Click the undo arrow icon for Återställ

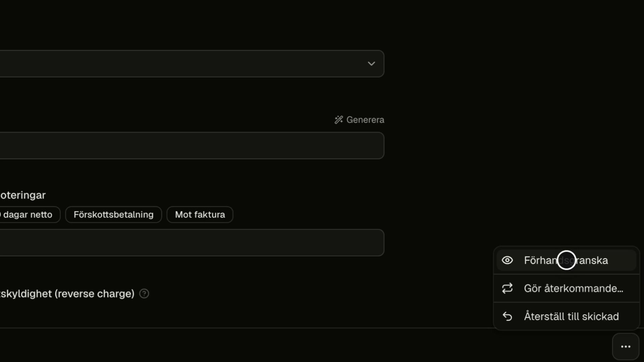[x=507, y=316]
